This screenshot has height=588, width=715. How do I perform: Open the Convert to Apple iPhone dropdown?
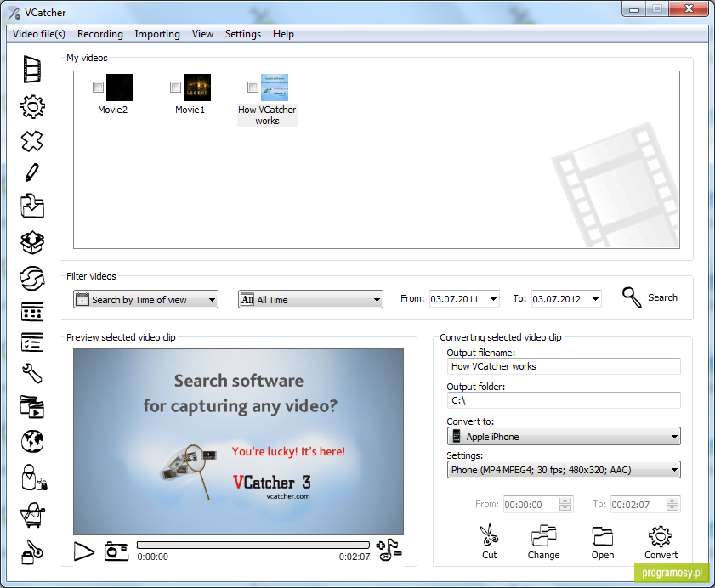[x=564, y=436]
